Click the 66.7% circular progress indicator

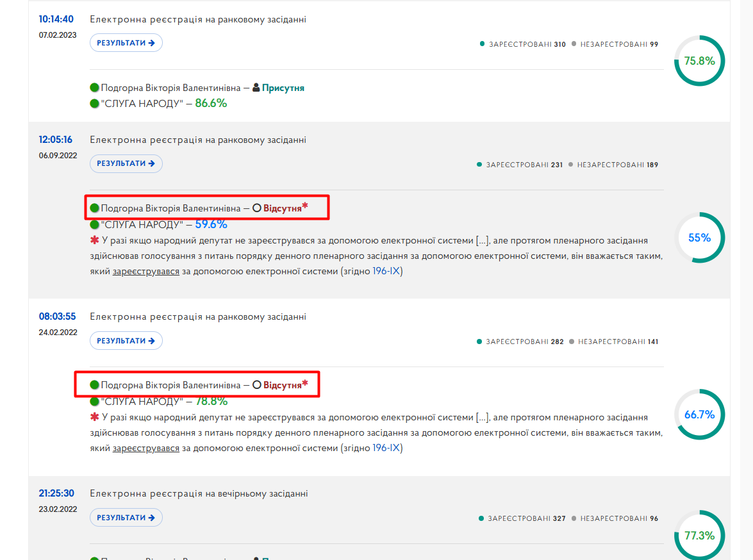[699, 414]
